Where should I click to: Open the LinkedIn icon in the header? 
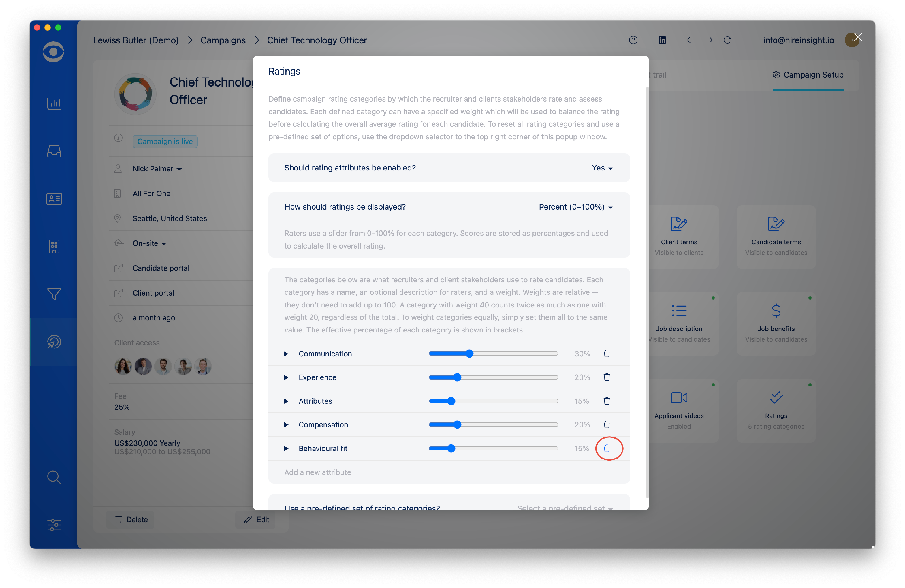[x=662, y=40]
